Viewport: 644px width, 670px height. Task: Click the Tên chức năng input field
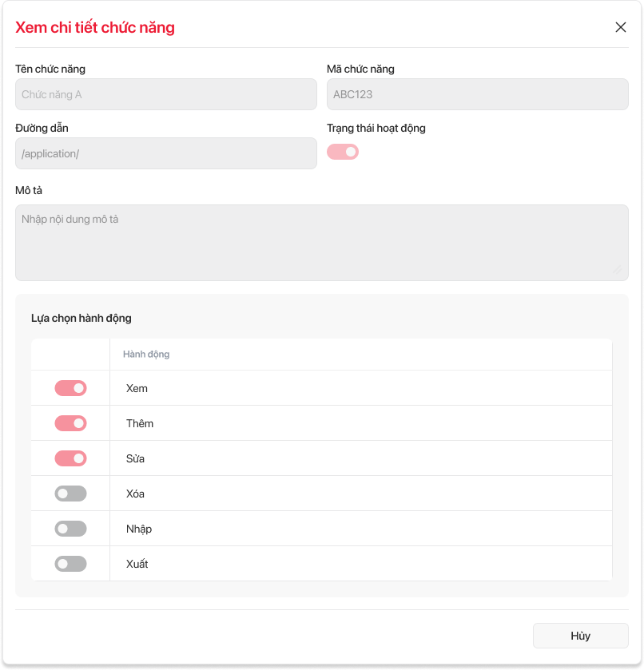coord(166,94)
